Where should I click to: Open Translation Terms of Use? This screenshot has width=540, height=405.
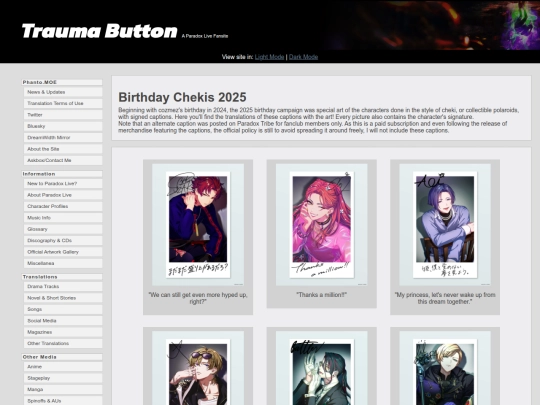[63, 103]
